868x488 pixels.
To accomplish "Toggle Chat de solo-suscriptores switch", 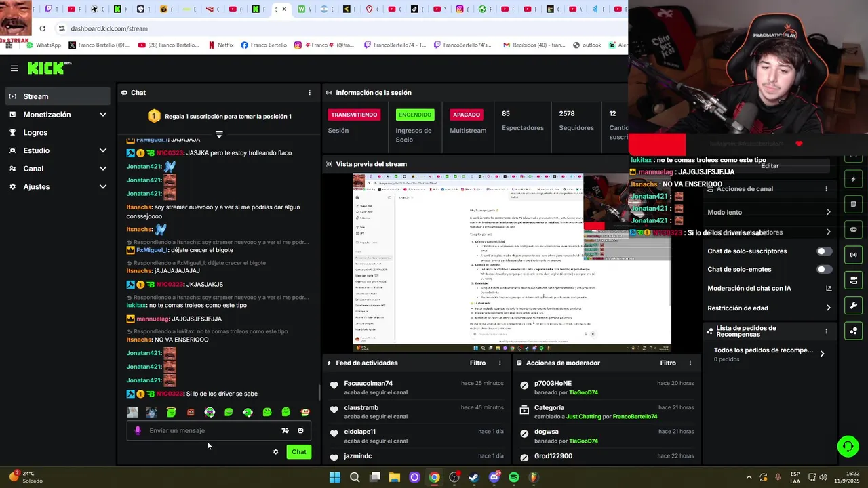I will point(824,251).
